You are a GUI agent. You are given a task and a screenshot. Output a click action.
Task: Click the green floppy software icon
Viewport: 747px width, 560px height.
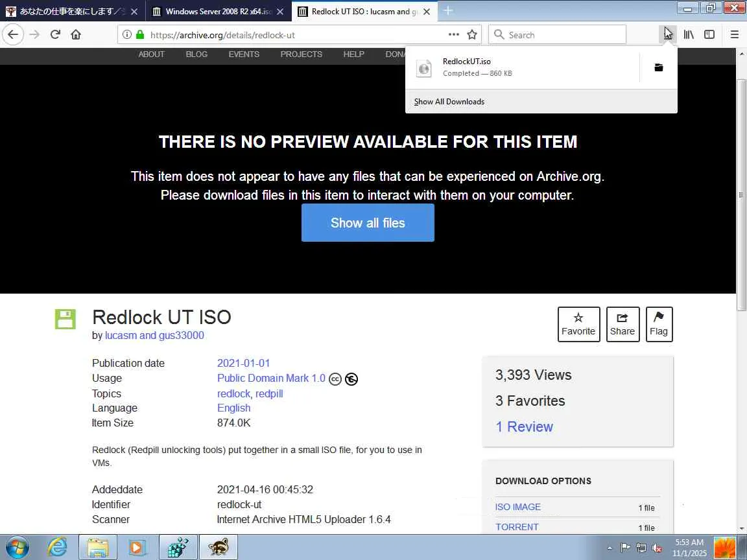pyautogui.click(x=65, y=319)
